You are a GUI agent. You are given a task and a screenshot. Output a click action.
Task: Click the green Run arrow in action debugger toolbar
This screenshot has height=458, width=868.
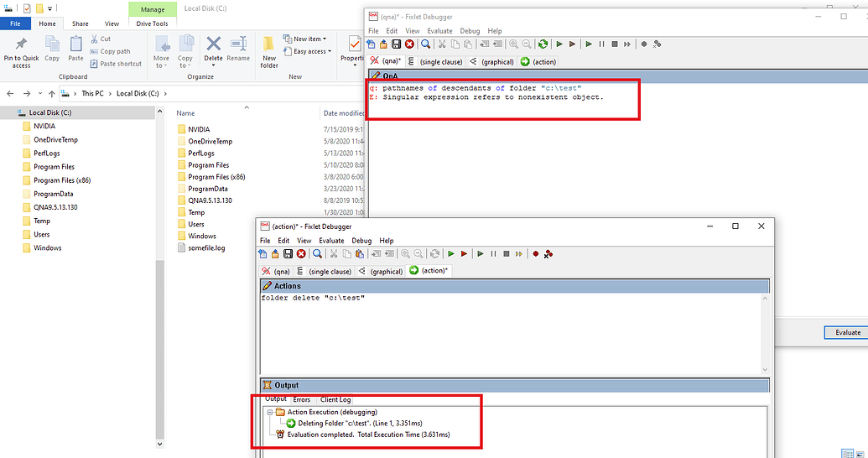(x=451, y=253)
